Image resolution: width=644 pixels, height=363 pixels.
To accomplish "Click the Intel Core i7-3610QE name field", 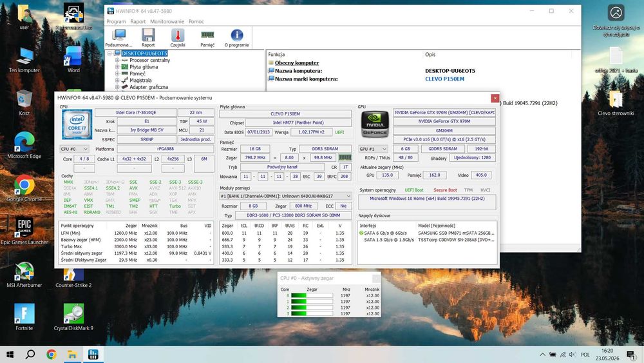I will [x=136, y=112].
